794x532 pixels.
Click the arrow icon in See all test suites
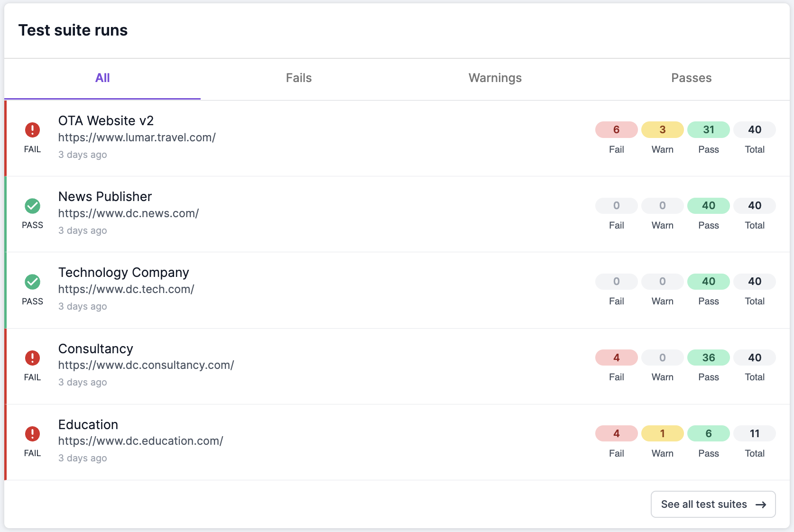pos(761,504)
